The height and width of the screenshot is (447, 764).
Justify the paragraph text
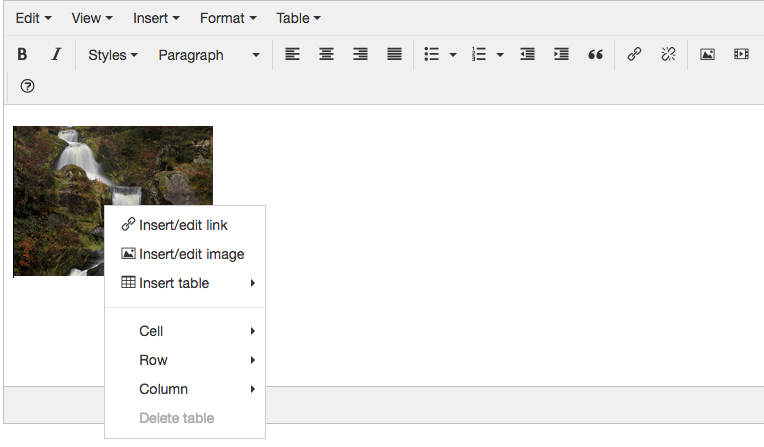click(395, 55)
